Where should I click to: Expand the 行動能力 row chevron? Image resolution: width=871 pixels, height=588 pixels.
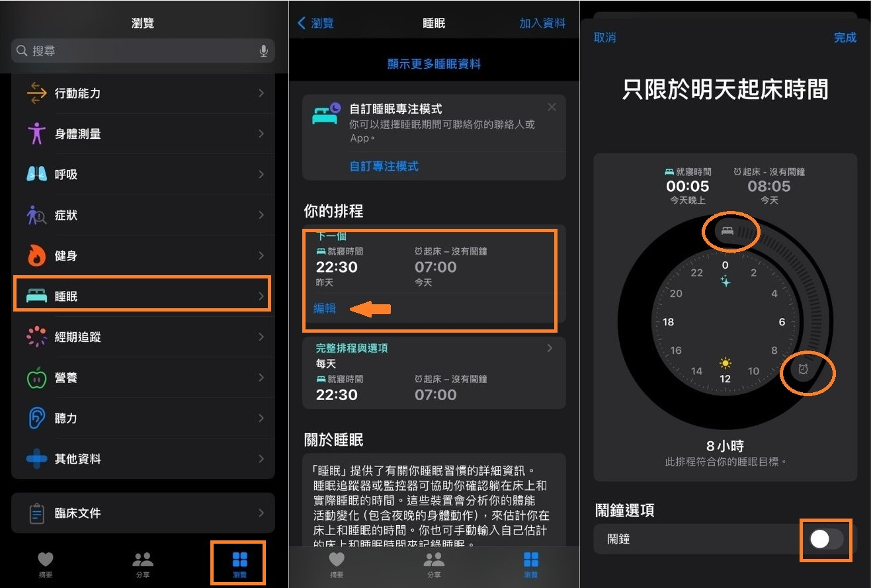pos(261,93)
